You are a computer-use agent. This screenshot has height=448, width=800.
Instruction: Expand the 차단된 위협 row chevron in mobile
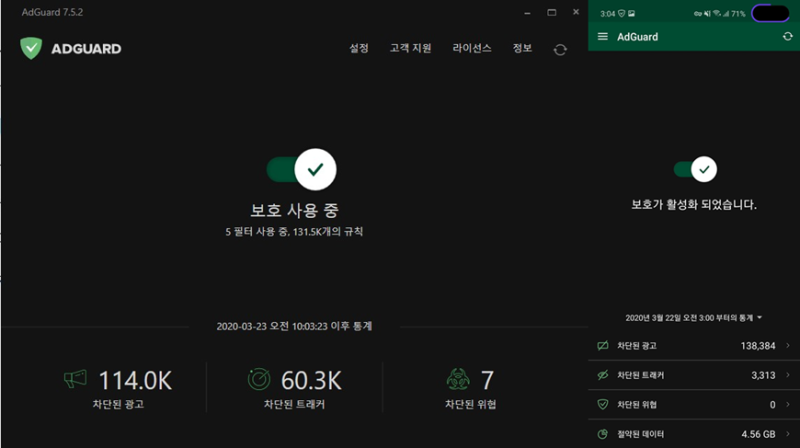point(788,404)
